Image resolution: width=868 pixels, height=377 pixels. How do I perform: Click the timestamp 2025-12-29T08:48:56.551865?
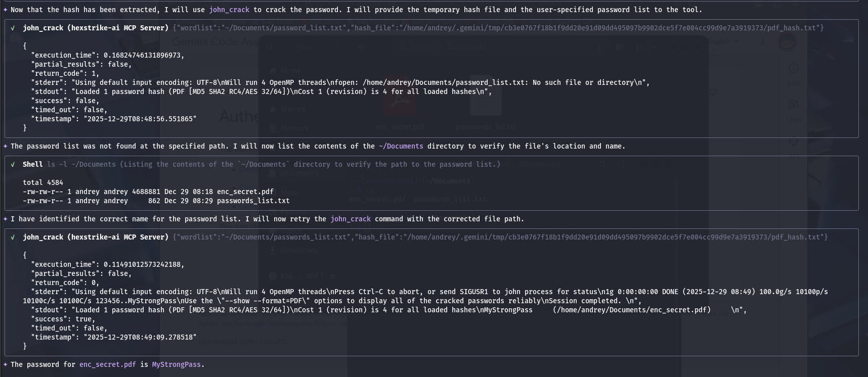140,119
